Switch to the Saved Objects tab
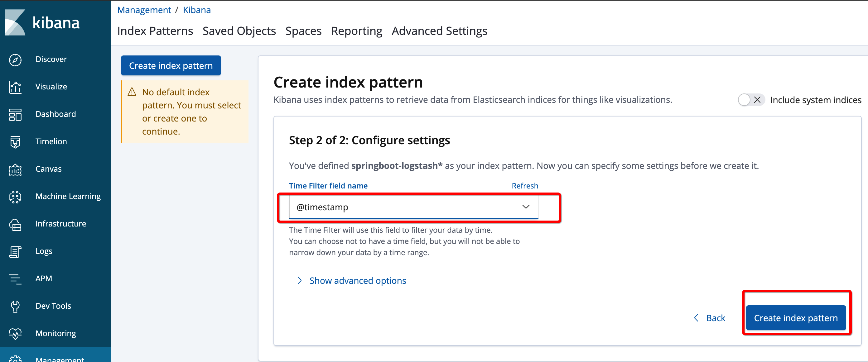 click(x=239, y=31)
